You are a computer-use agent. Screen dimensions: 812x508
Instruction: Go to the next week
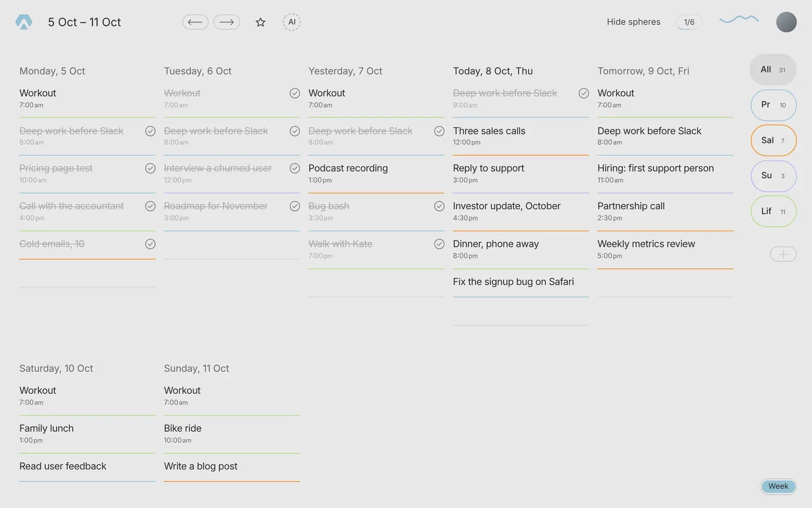pos(227,22)
